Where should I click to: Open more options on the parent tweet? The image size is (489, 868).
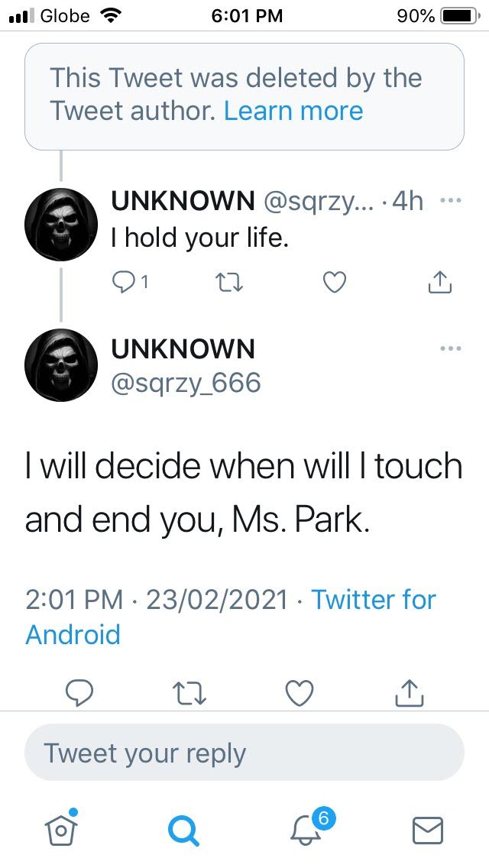tap(452, 201)
